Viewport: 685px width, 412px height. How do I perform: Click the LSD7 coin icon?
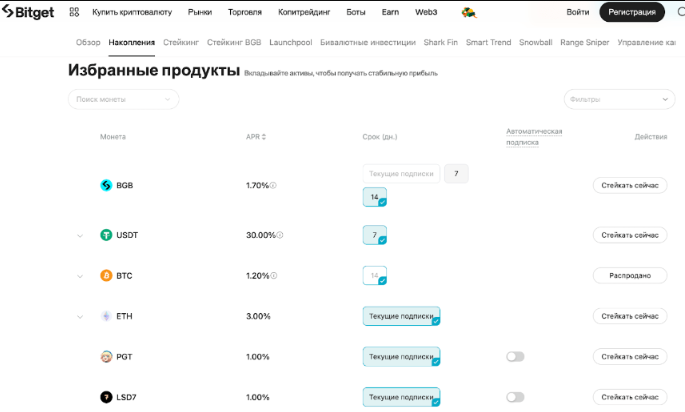click(x=106, y=397)
